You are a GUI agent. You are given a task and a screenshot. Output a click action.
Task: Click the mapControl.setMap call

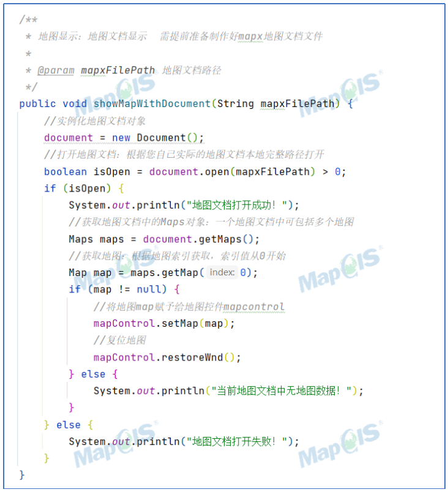coord(147,323)
